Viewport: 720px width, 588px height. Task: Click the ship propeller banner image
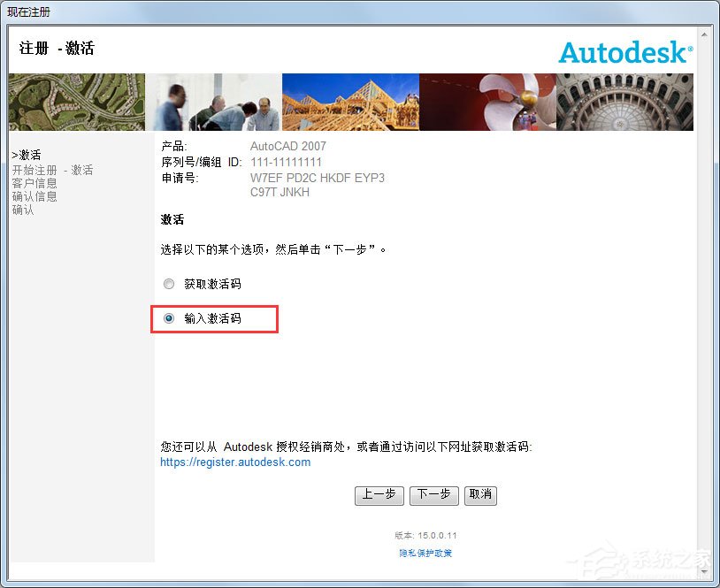488,102
